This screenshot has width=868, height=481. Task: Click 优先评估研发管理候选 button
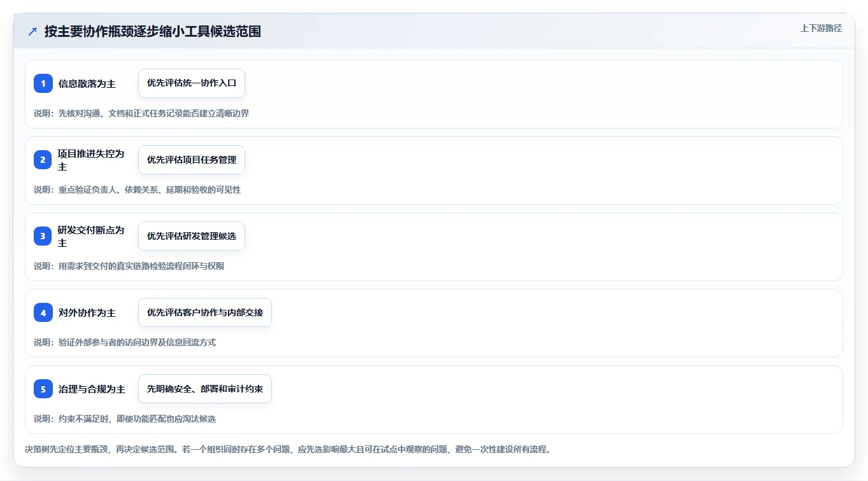192,236
